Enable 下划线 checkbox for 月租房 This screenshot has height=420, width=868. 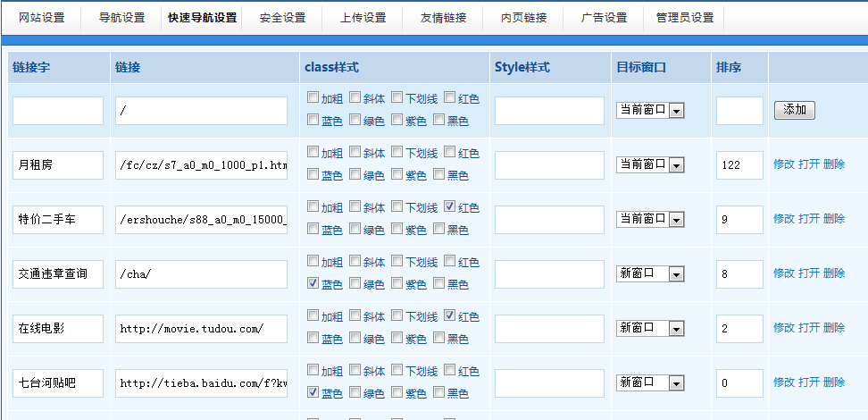396,153
